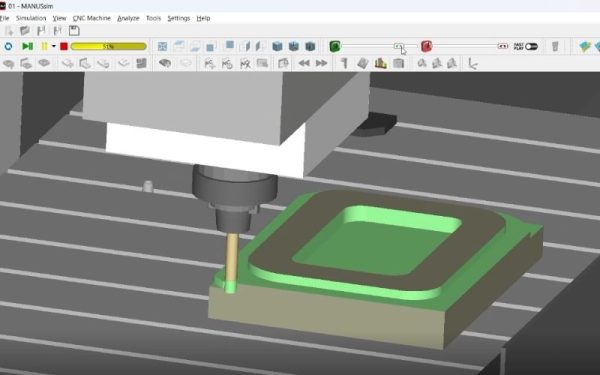Click the yellow 51% simulation progress bar
The image size is (600, 375).
point(109,47)
